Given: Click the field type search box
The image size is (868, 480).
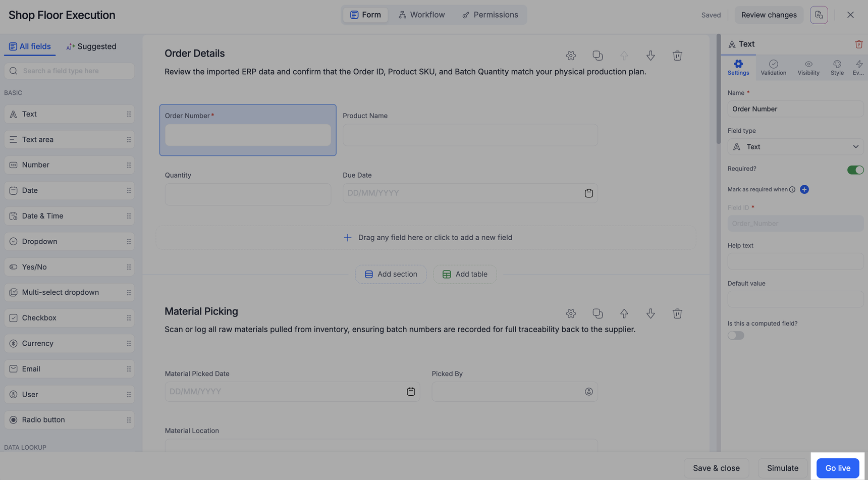Looking at the screenshot, I should pyautogui.click(x=69, y=71).
